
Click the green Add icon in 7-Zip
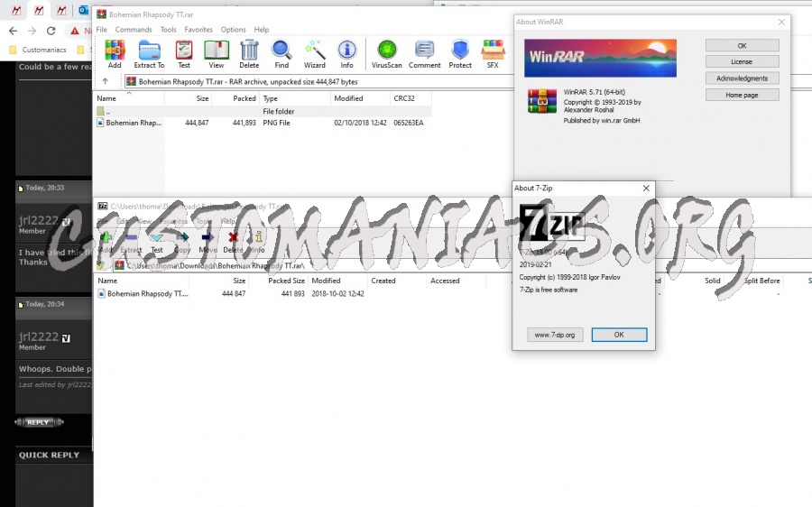click(106, 243)
